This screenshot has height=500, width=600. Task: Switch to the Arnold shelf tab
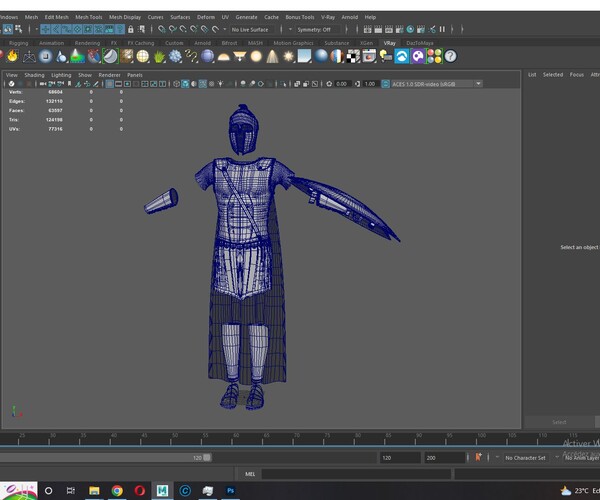coord(202,43)
